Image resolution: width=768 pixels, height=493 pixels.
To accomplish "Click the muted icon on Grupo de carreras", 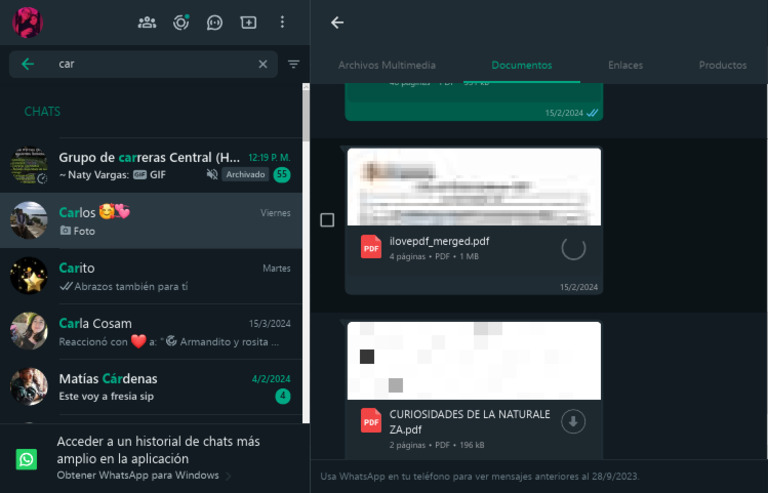I will pyautogui.click(x=212, y=174).
